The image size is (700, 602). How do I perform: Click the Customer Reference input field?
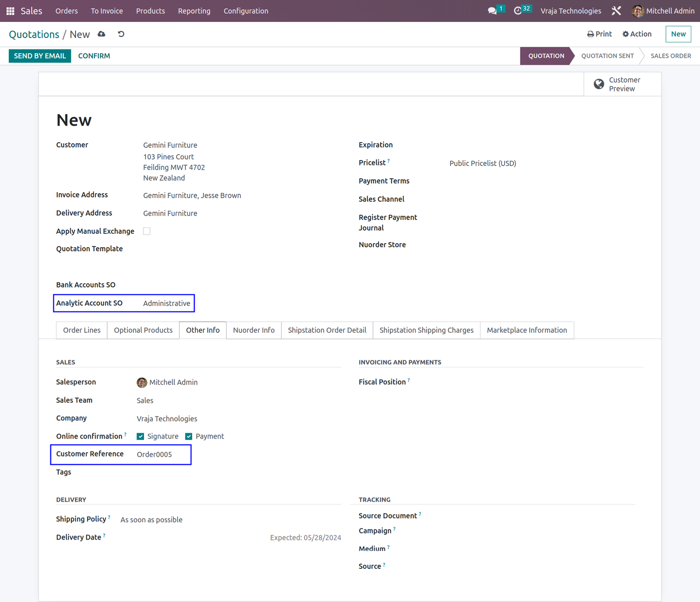pos(162,454)
